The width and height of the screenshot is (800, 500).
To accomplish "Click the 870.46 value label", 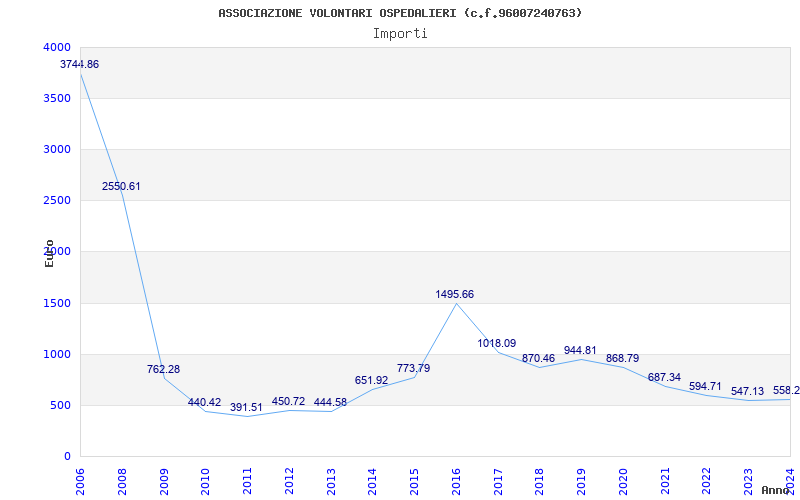I will click(x=538, y=358).
